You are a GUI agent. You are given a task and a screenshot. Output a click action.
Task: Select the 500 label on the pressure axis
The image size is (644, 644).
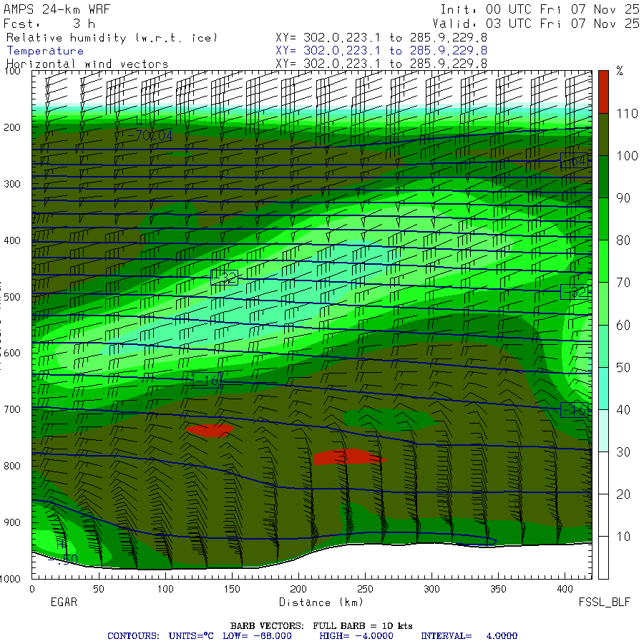pos(12,297)
